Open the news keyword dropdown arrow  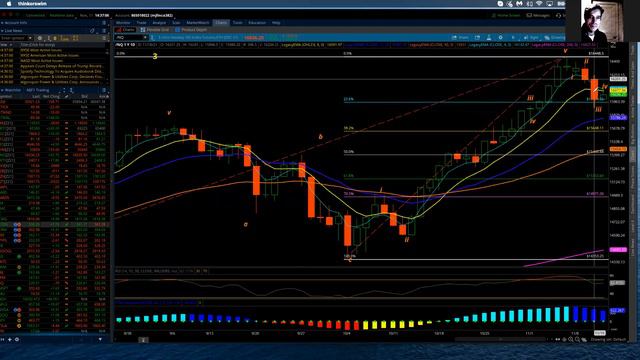coord(30,38)
